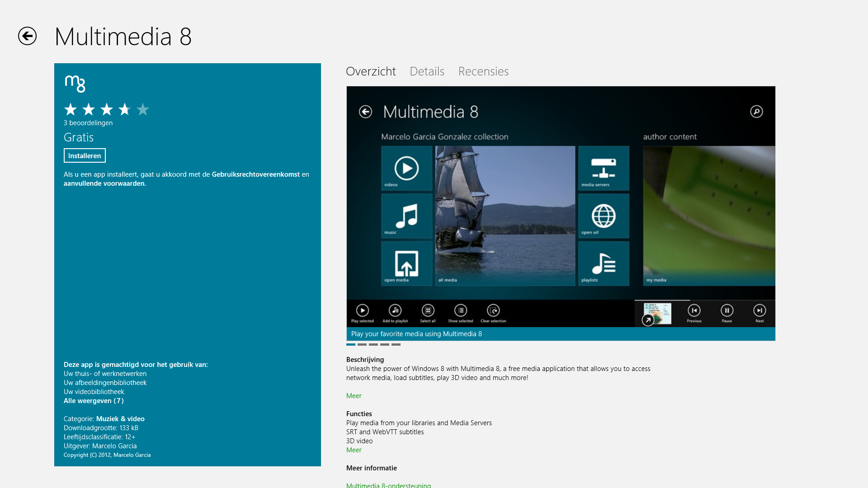Click 'Leeftijdsclassificatie: 12+' text
The width and height of the screenshot is (868, 488).
click(x=99, y=437)
